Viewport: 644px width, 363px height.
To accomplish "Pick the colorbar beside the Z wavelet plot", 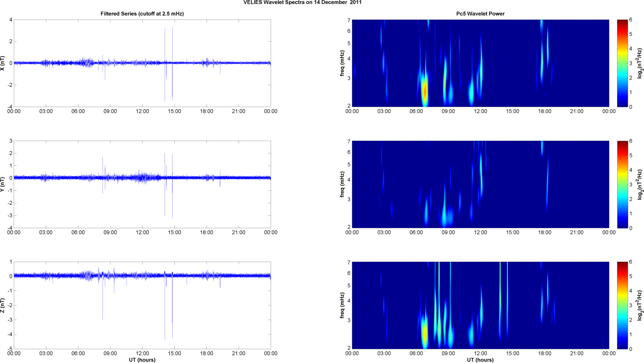I will pos(622,305).
